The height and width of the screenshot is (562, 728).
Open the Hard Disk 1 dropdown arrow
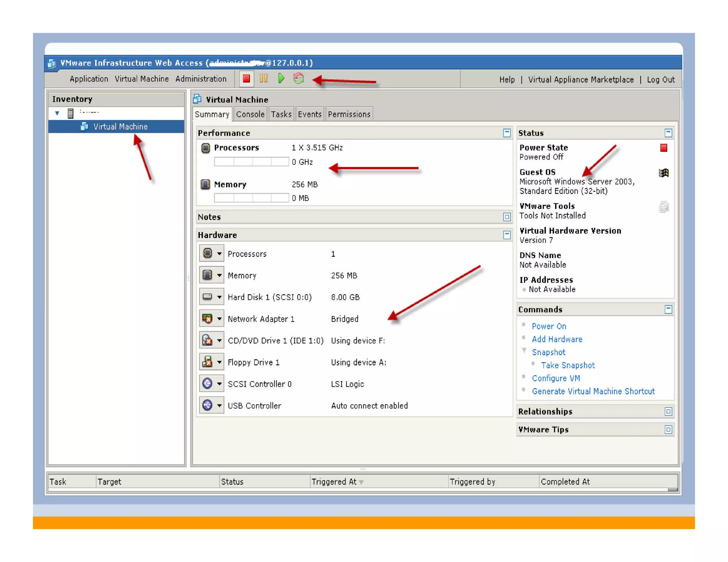[x=219, y=297]
